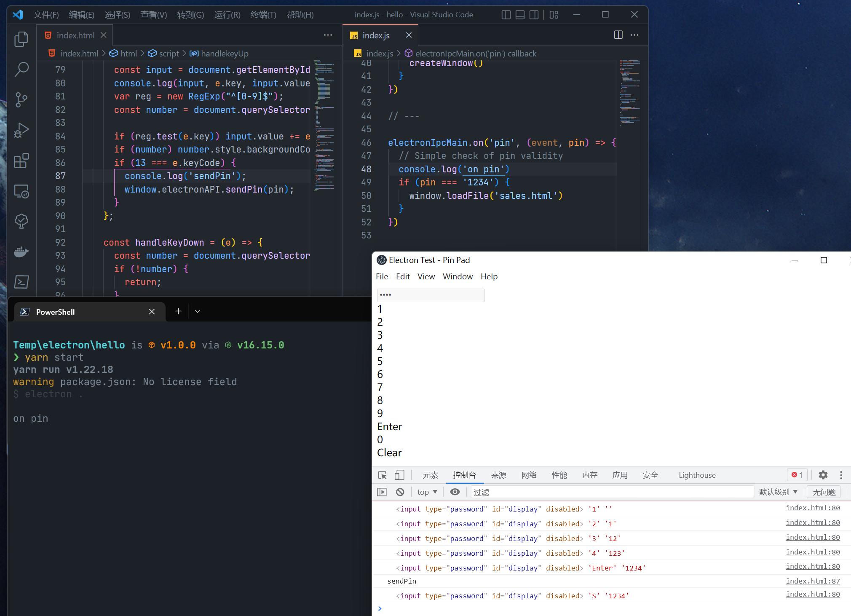Open the 转到(G) menu

tap(190, 15)
